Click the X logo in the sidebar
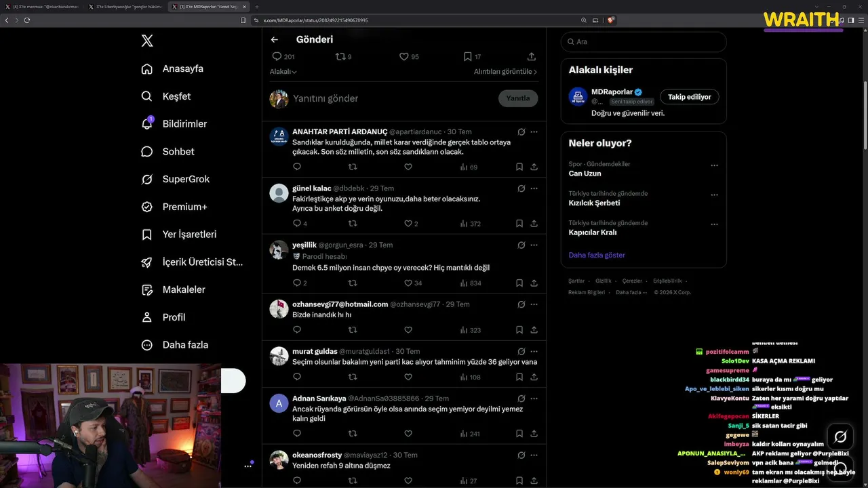Viewport: 868px width, 488px height. click(147, 41)
